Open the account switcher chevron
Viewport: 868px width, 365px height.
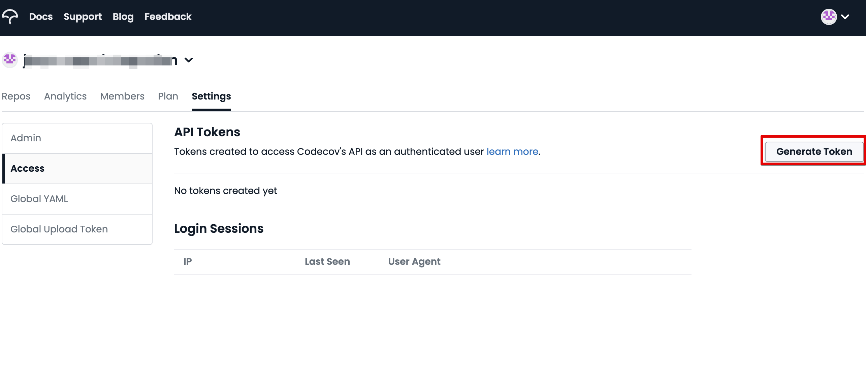189,60
